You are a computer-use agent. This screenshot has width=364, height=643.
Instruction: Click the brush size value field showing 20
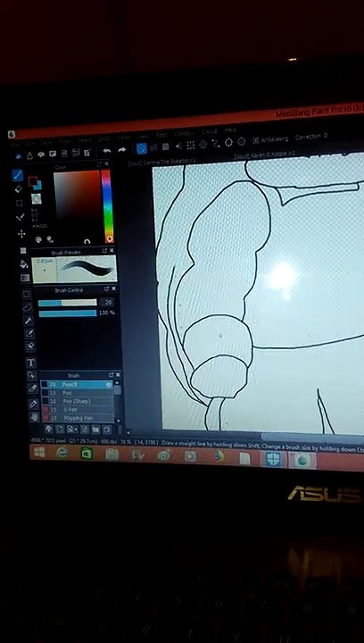(107, 302)
